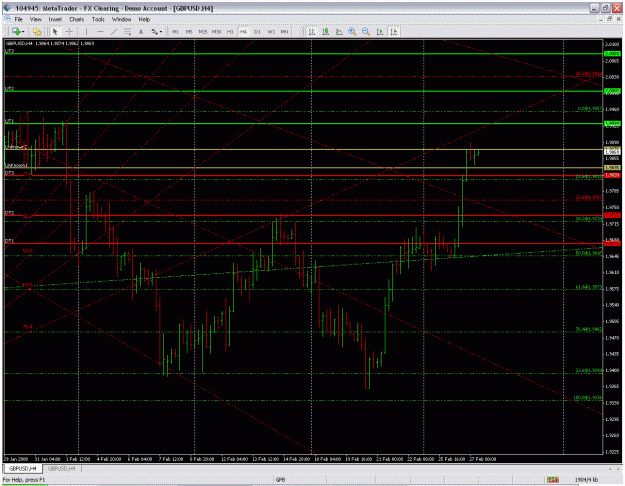The width and height of the screenshot is (625, 486).
Task: Toggle the active H4 timeframe button
Action: 244,31
